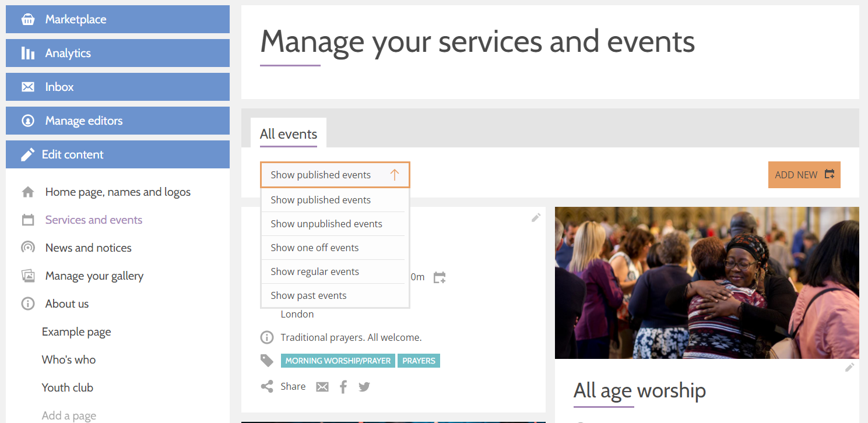
Task: Click the ADD NEW button
Action: tap(804, 175)
